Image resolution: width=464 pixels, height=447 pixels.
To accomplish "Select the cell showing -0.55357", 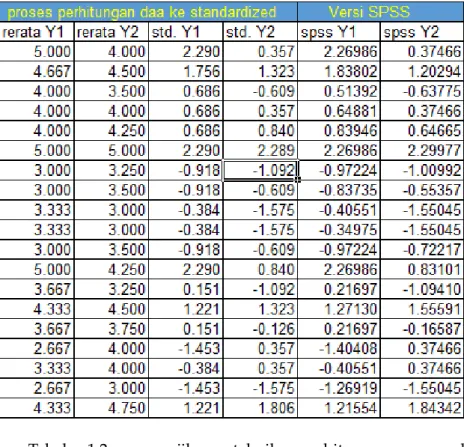I will [x=422, y=190].
